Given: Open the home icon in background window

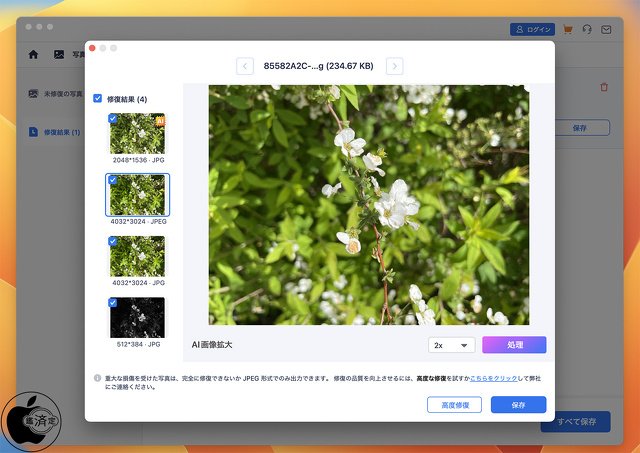Looking at the screenshot, I should tap(33, 54).
